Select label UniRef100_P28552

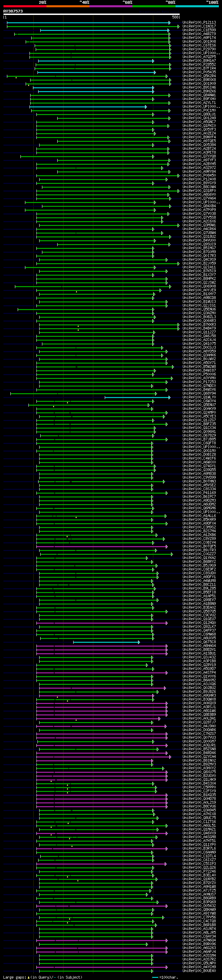click(199, 64)
